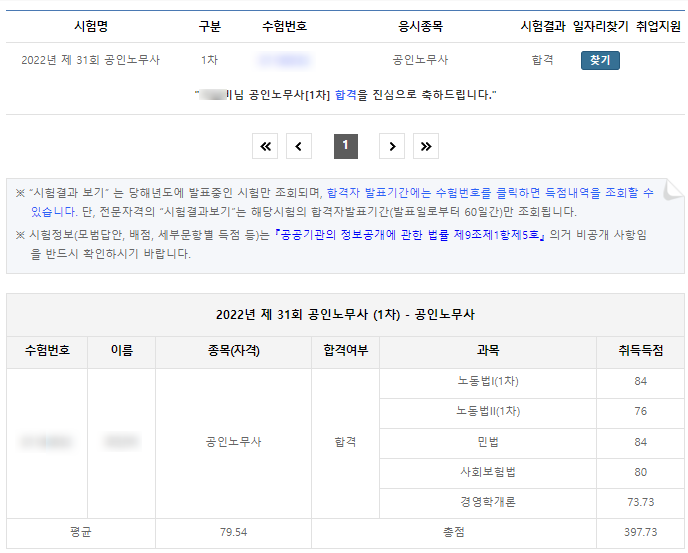
Task: Click the 취득득점 header
Action: tap(641, 350)
